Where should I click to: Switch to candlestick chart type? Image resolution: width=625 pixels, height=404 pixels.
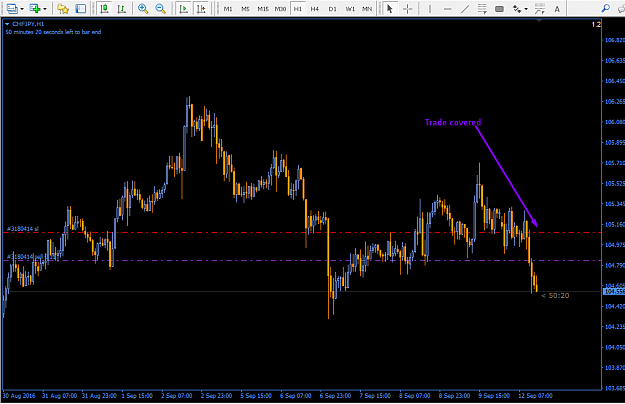(x=104, y=8)
